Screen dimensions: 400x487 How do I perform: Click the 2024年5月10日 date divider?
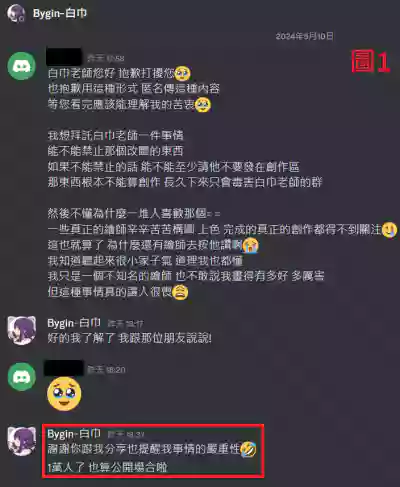(x=304, y=36)
